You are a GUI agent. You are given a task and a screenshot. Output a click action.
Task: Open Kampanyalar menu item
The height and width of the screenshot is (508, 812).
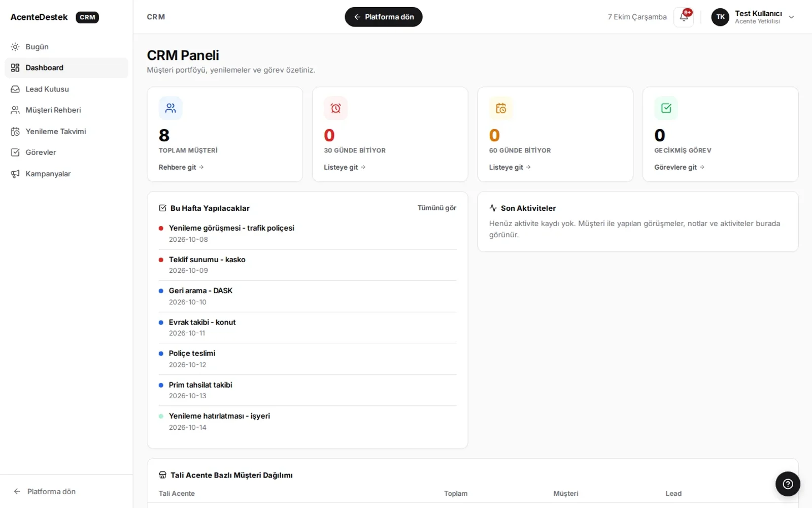[66, 174]
